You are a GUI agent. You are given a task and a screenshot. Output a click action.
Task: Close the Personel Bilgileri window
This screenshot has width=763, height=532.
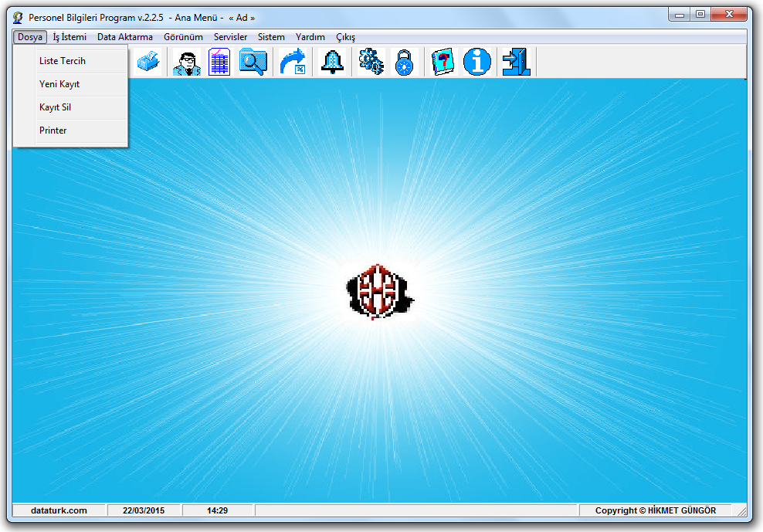coord(729,15)
